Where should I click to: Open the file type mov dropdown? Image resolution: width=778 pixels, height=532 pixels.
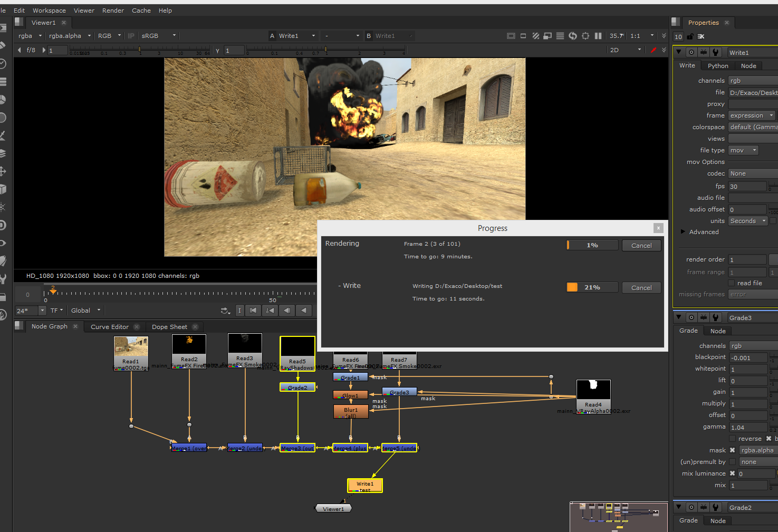click(x=743, y=150)
